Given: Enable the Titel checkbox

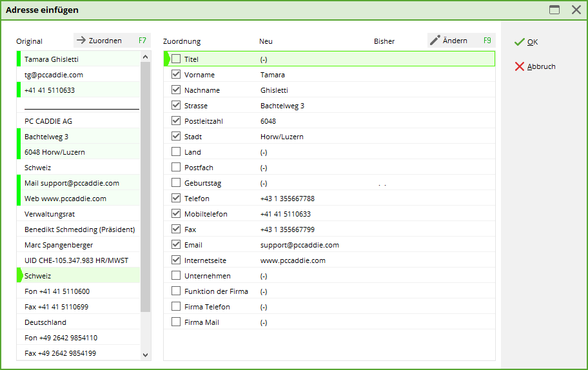Looking at the screenshot, I should point(176,59).
